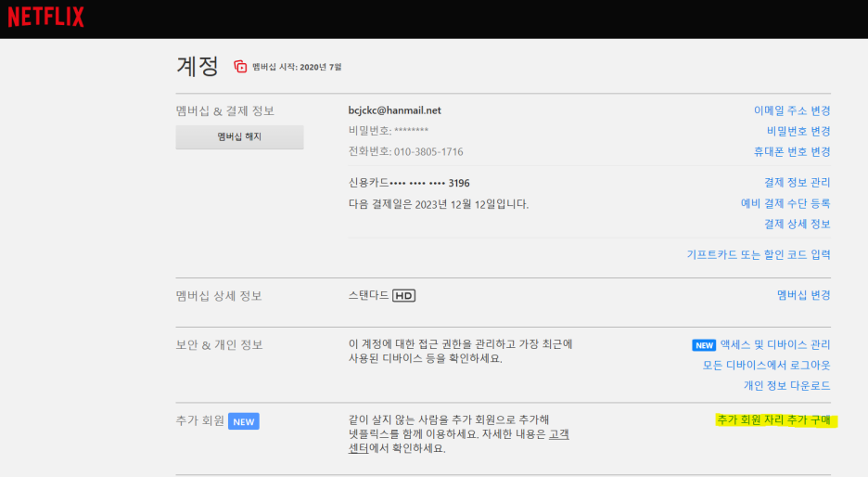
Task: Click the highlighted 추가 회원 자리 추가 구매 link
Action: point(774,420)
